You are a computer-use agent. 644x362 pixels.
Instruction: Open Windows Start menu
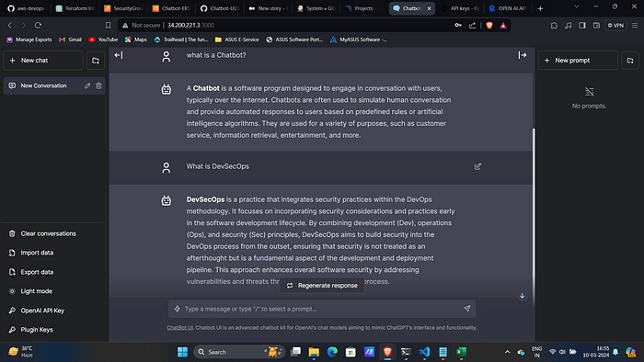pos(182,352)
